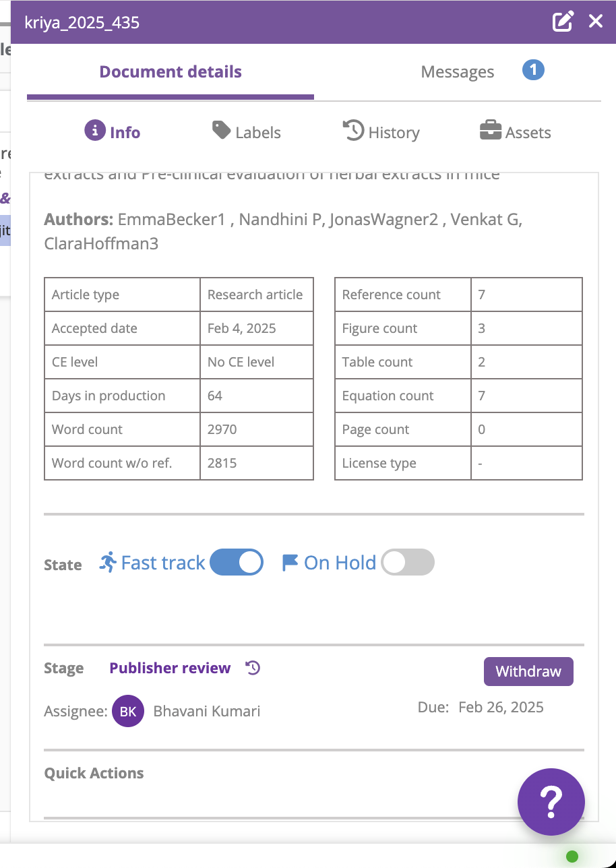Open the purple help question mark button

click(x=551, y=802)
